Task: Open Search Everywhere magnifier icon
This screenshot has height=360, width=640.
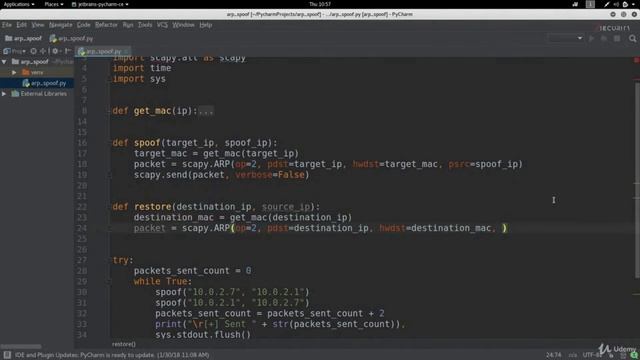Action: [632, 38]
